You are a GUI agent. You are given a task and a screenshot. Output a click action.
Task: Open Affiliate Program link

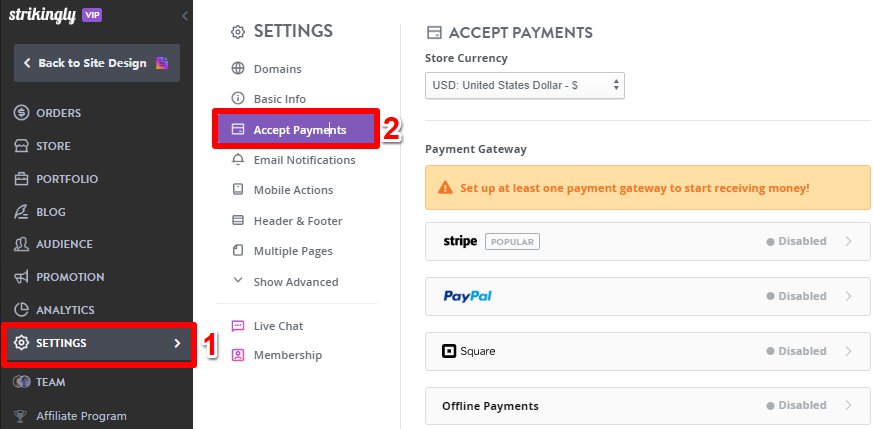point(81,416)
